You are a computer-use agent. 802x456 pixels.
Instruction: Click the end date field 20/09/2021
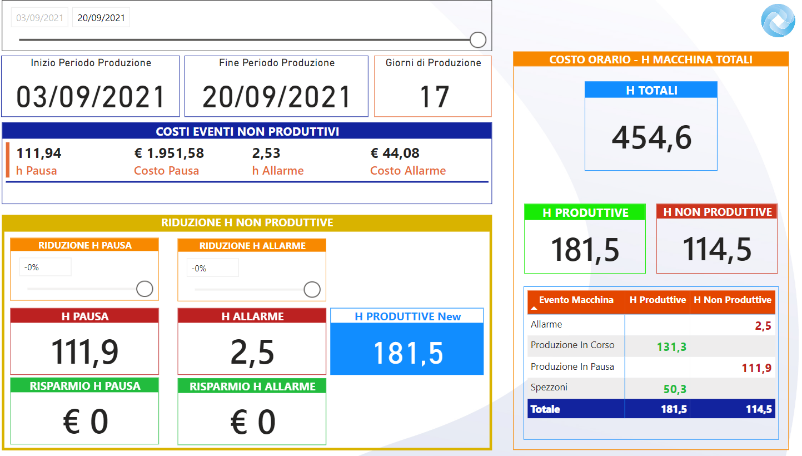pyautogui.click(x=100, y=19)
